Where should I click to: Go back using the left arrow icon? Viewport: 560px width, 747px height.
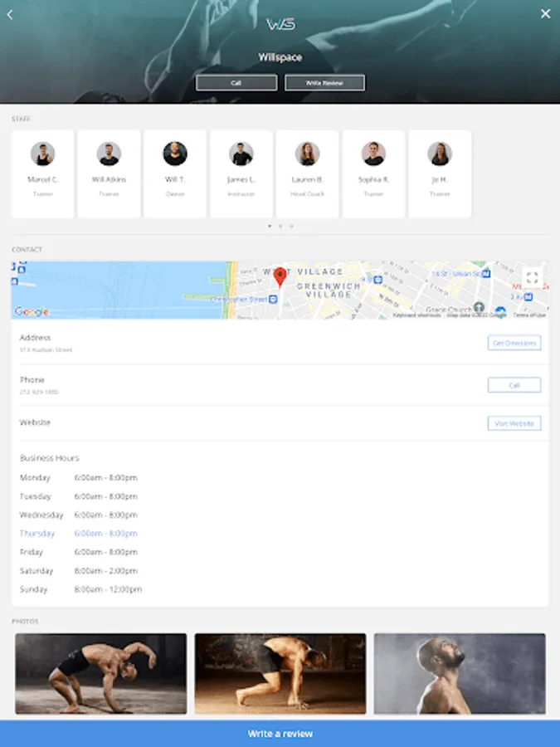(x=9, y=14)
